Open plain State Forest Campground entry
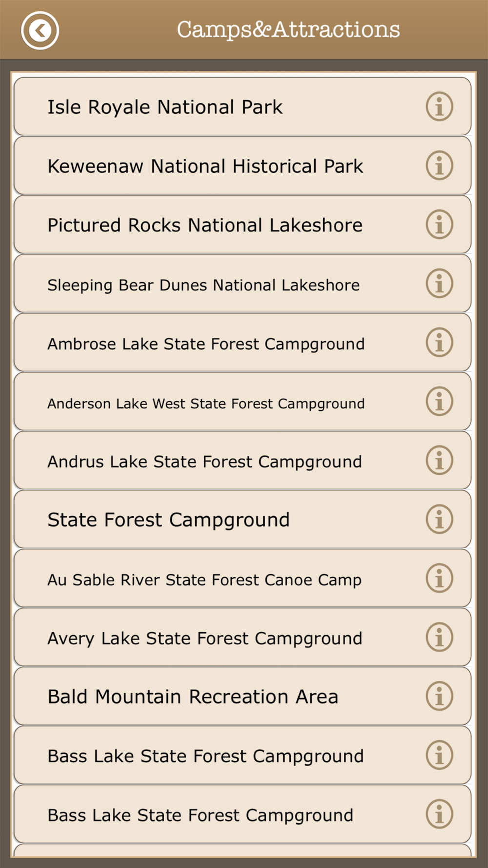The height and width of the screenshot is (868, 488). click(x=243, y=519)
